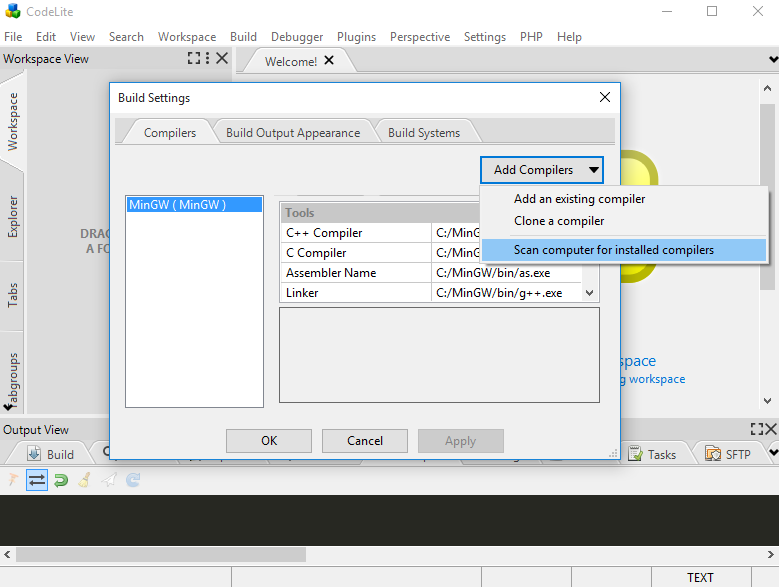This screenshot has width=779, height=587.
Task: Switch to the Compilers tab
Action: tap(170, 133)
